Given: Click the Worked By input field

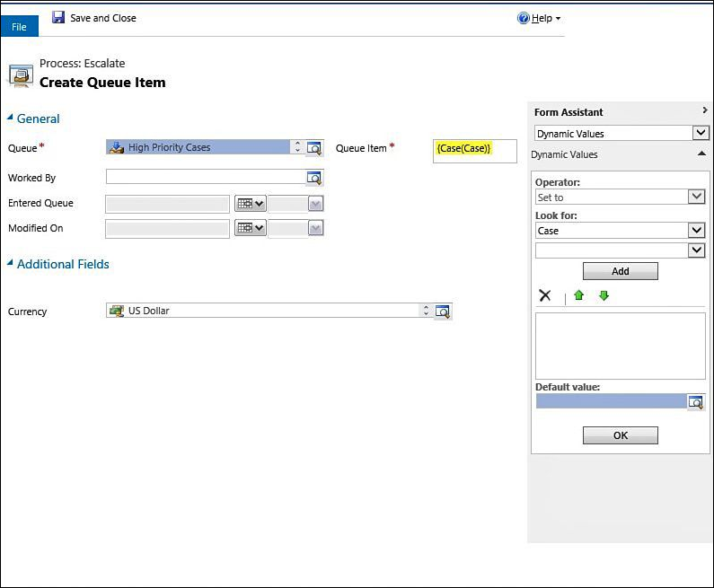Looking at the screenshot, I should 207,177.
